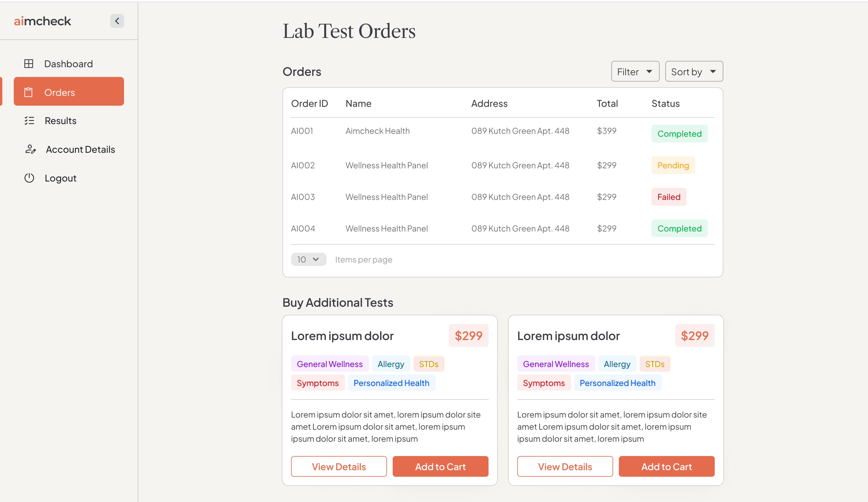Click the Results checklist icon

29,121
